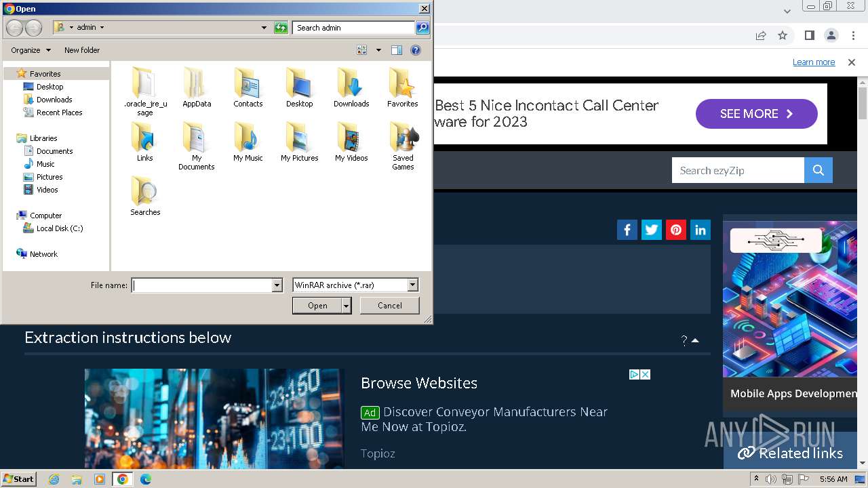
Task: Select the My Documents folder
Action: tap(197, 146)
